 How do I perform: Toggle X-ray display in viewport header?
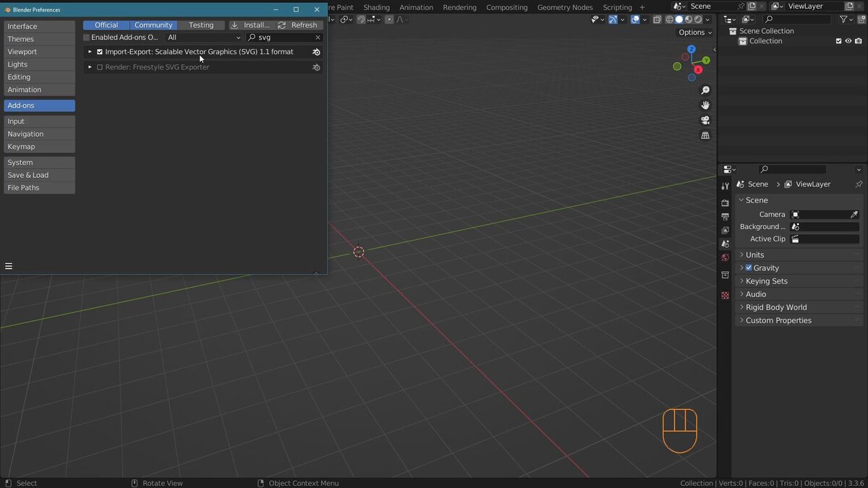tap(657, 20)
